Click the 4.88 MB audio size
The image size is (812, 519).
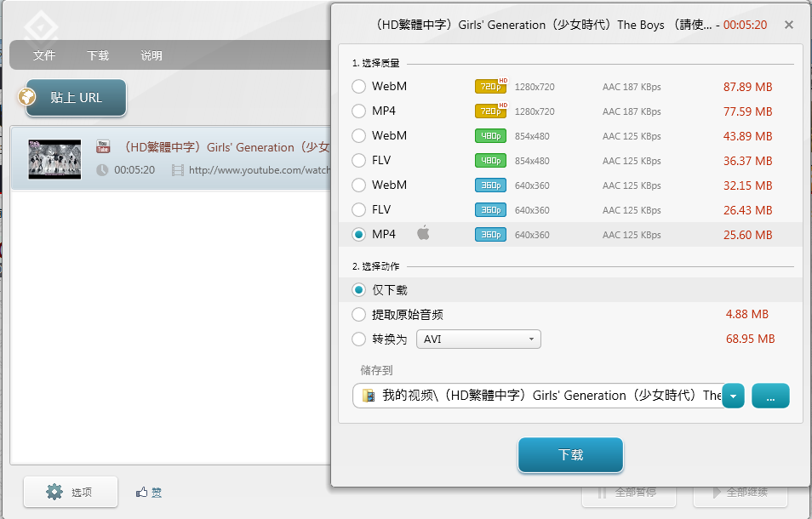(x=746, y=314)
